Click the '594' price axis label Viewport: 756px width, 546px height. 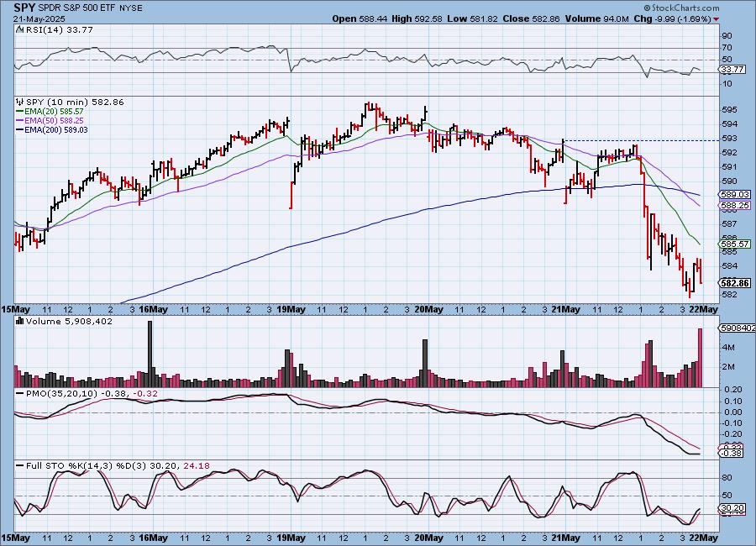coord(729,124)
